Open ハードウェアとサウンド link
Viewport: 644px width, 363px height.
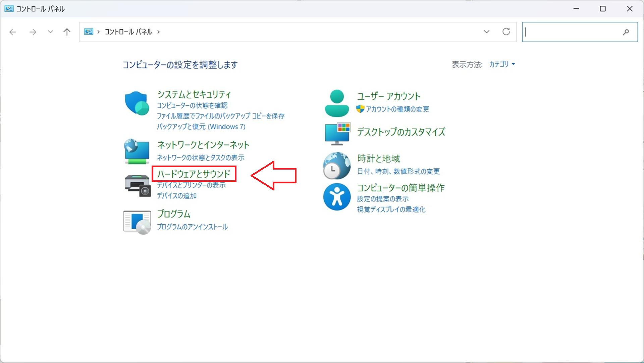coord(194,174)
